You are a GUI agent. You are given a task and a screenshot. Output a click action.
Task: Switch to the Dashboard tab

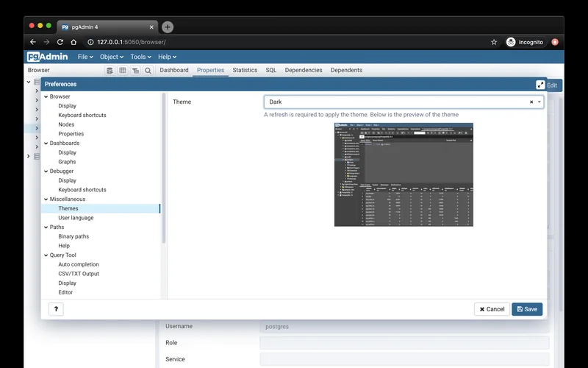(174, 70)
